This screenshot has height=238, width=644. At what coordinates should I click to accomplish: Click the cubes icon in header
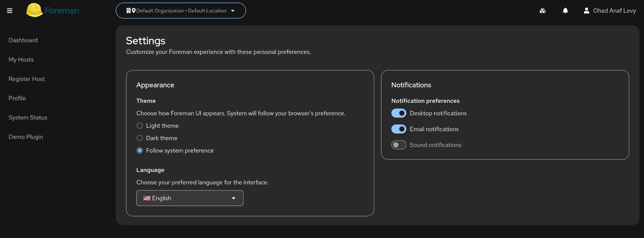(542, 11)
